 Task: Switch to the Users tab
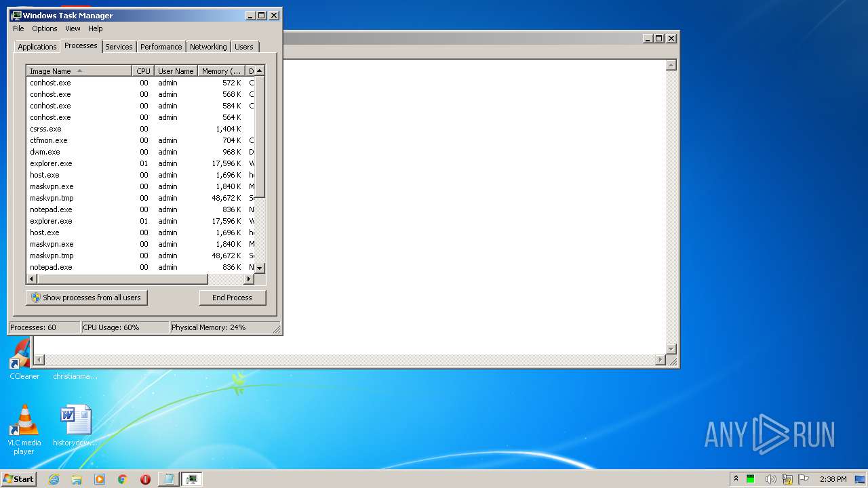(x=244, y=47)
